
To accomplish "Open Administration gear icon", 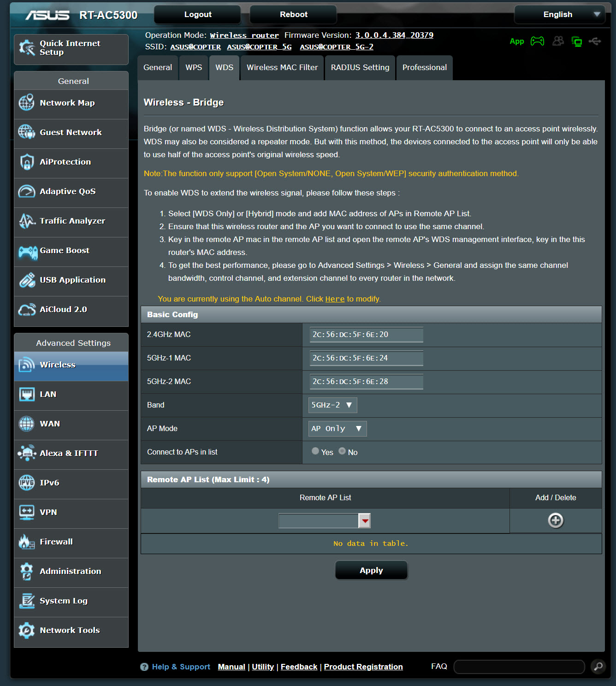I will point(27,571).
